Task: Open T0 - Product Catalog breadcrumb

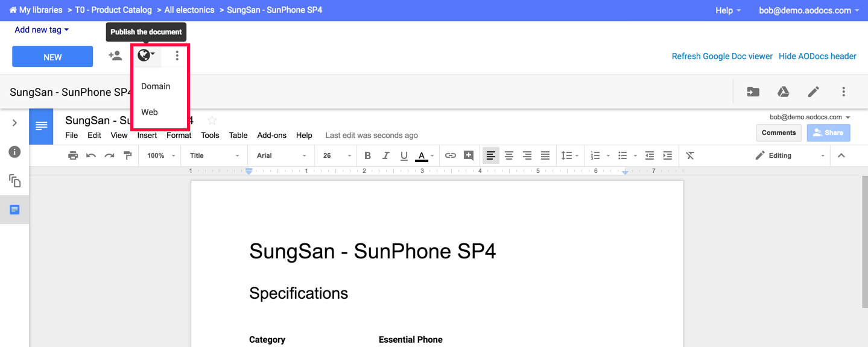Action: pos(113,10)
